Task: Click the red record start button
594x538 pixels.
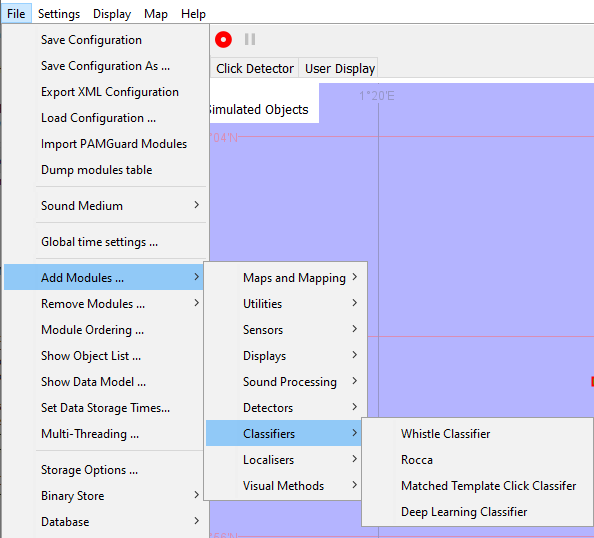Action: (x=223, y=39)
